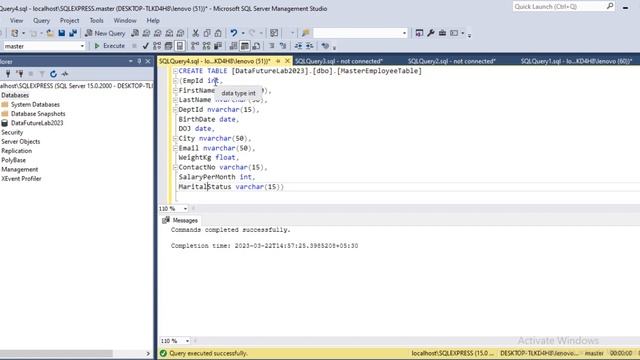Switch to the SQLQuery3.sql tab

[339, 61]
